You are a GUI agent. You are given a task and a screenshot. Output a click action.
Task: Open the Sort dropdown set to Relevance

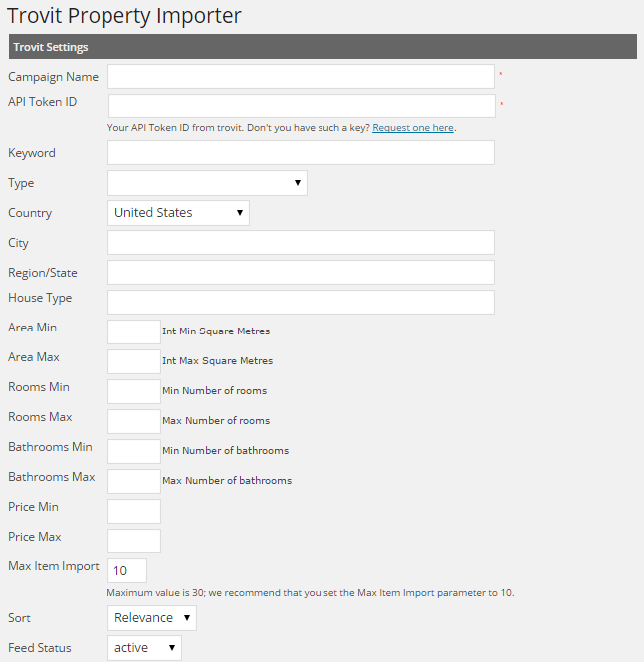coord(152,618)
